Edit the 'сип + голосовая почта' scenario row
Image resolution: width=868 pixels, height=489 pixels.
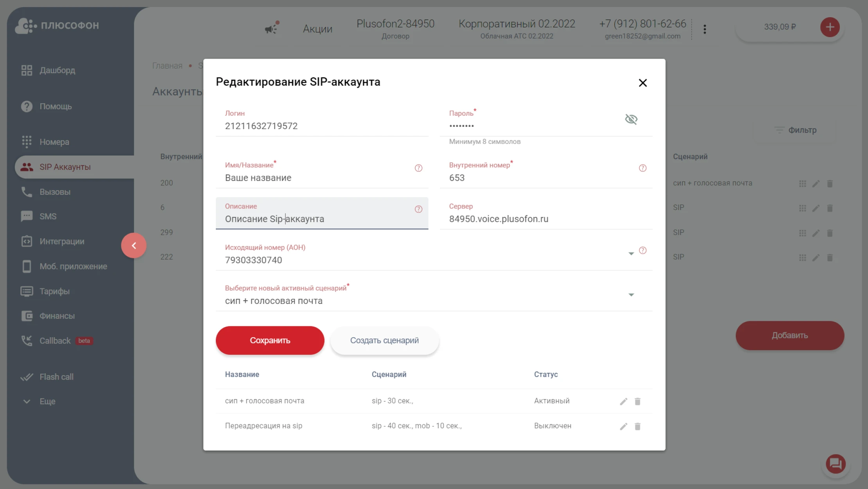coord(623,401)
